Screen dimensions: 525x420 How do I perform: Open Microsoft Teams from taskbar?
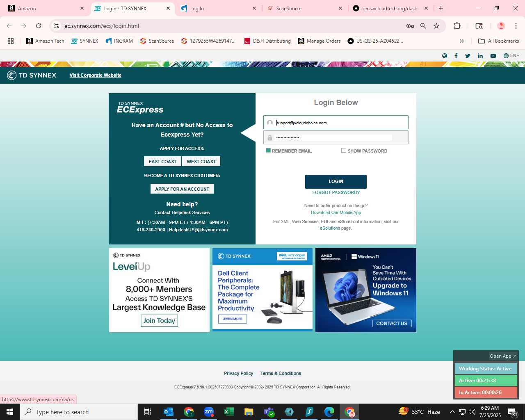[269, 412]
